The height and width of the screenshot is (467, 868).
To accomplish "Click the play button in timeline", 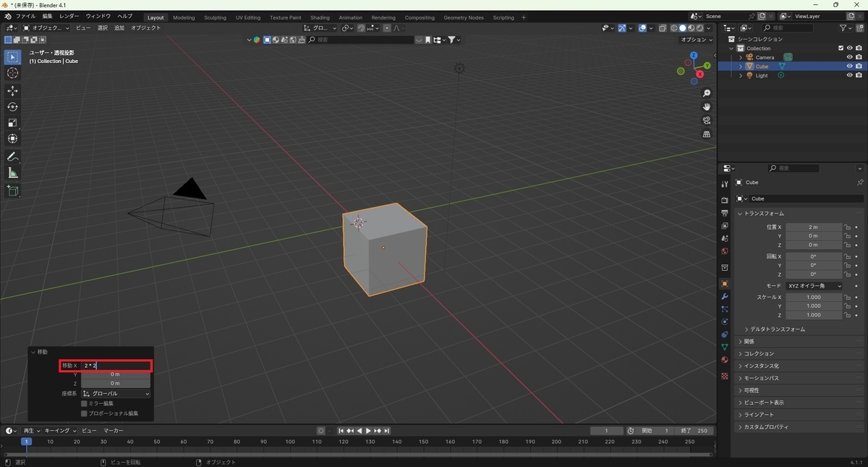I will click(x=368, y=431).
